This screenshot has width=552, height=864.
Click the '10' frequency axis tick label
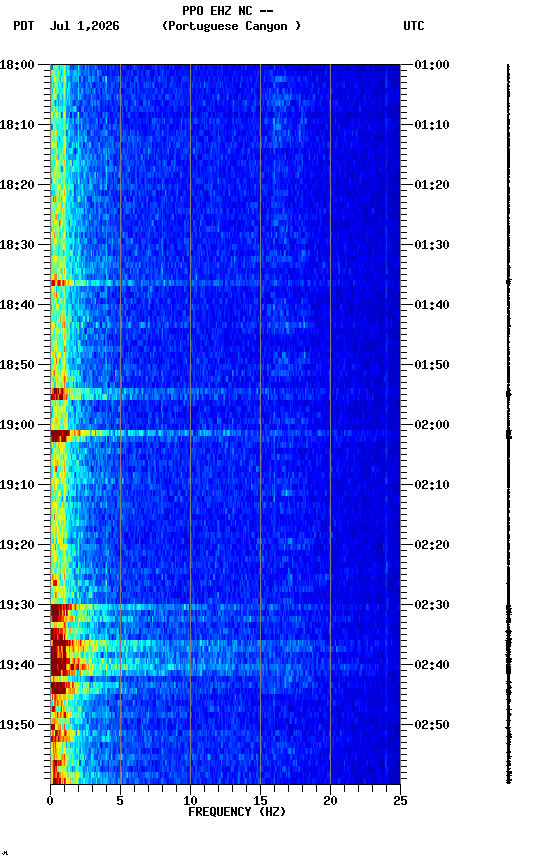click(190, 801)
